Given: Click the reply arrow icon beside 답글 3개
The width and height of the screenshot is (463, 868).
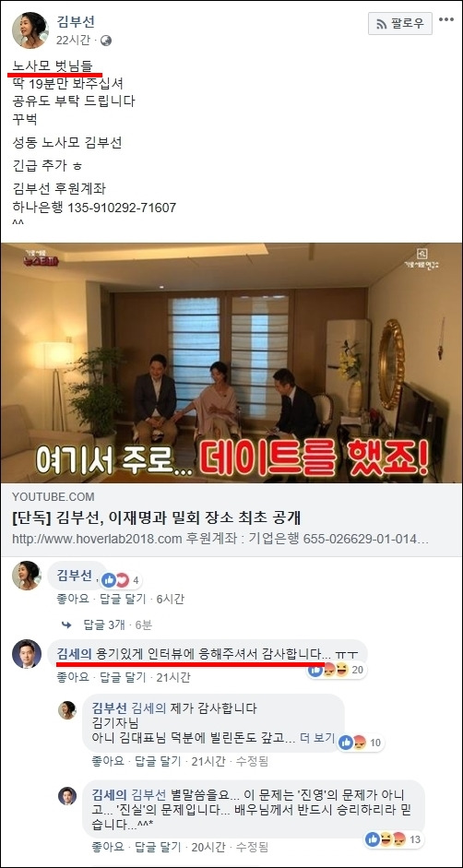Looking at the screenshot, I should point(67,625).
